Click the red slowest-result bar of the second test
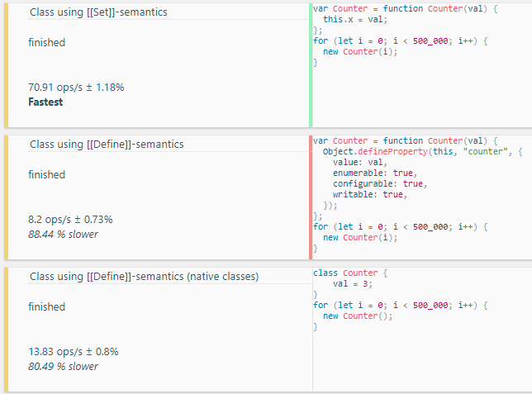 pyautogui.click(x=311, y=197)
